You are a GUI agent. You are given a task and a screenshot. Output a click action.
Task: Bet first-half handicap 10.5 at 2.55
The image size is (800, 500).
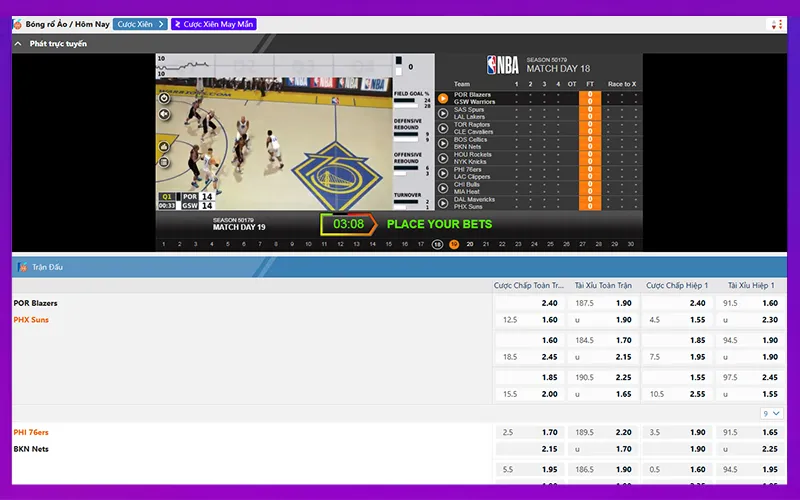677,394
